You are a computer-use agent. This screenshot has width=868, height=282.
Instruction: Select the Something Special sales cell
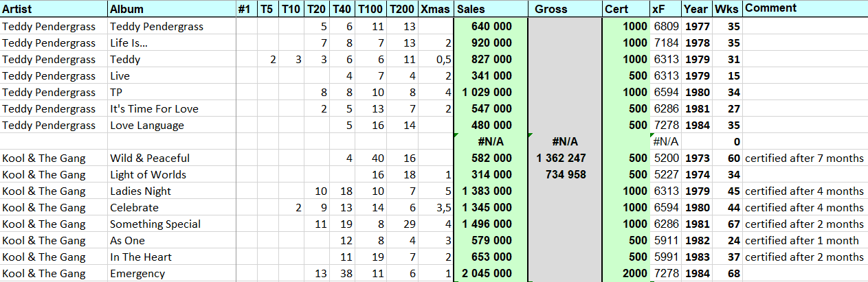click(x=490, y=224)
